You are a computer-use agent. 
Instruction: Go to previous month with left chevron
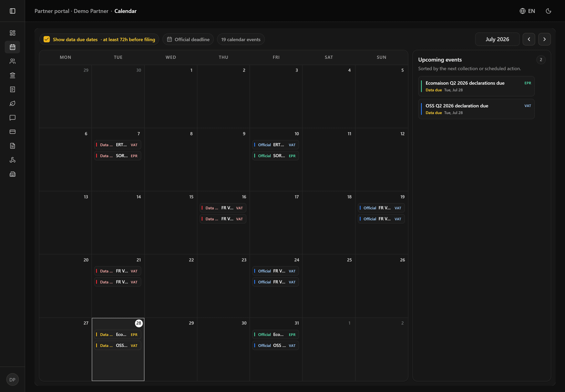[x=529, y=39]
